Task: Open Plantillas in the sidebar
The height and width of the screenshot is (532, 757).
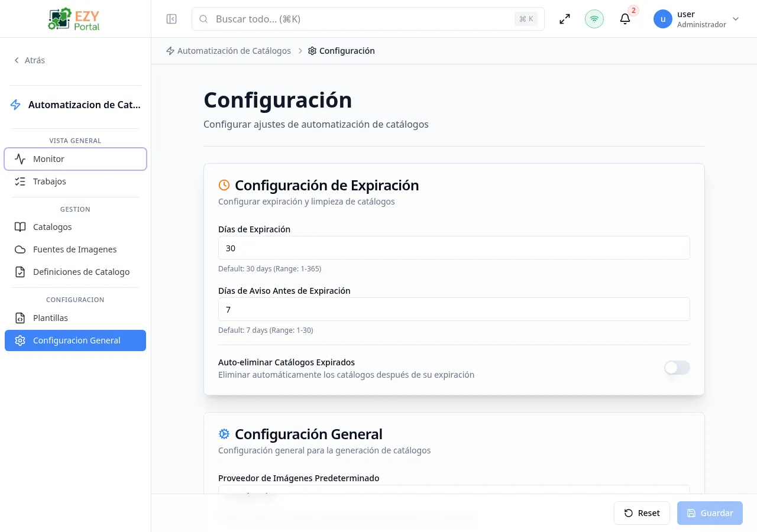Action: (x=75, y=318)
